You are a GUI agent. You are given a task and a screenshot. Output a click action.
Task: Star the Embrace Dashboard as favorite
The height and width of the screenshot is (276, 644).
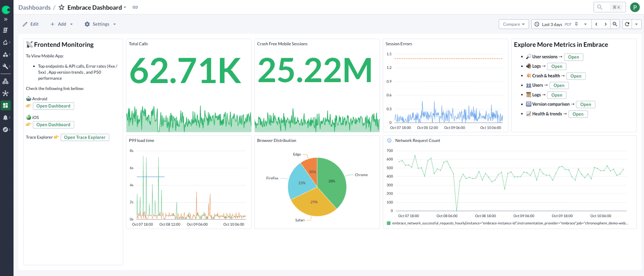point(62,7)
